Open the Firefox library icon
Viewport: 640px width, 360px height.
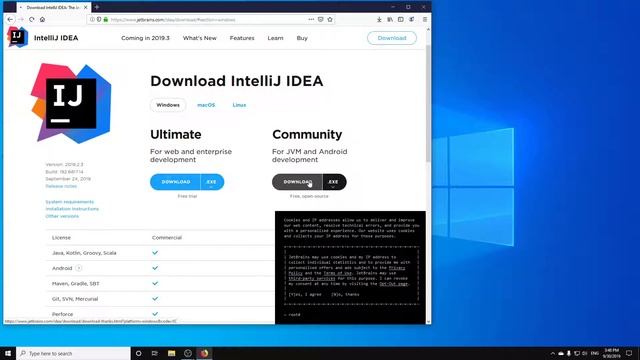(390, 19)
